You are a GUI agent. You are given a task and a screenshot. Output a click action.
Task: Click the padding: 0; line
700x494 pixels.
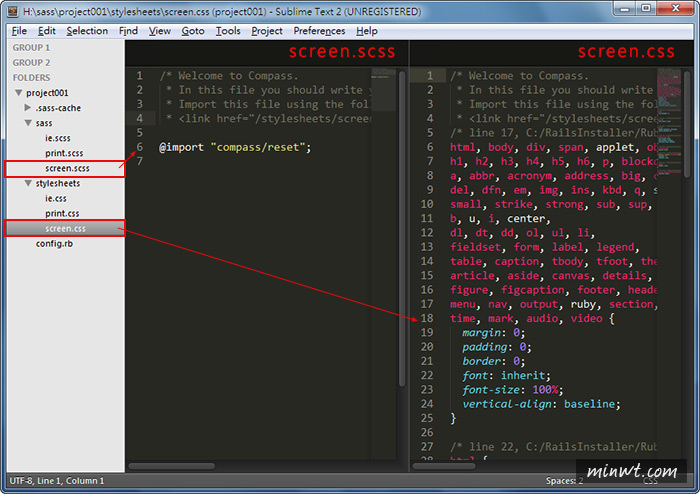[x=496, y=347]
